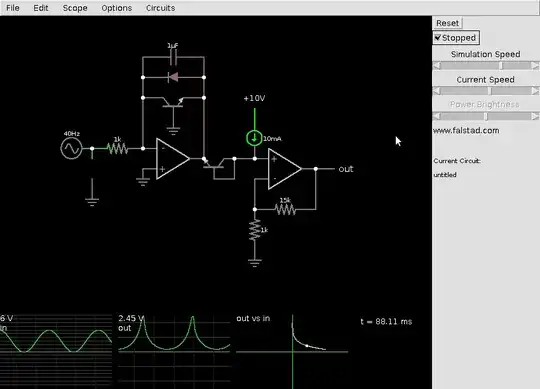Open the www.falstad.com link
Screen dimensions: 540x389
point(466,130)
